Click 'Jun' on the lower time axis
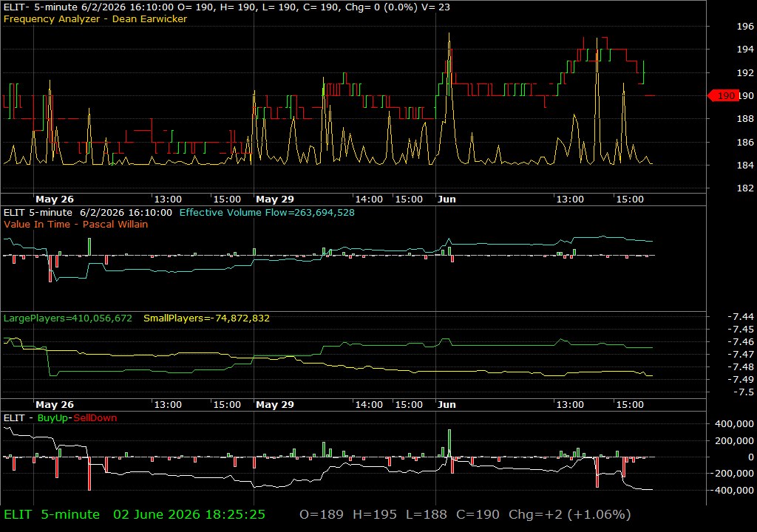Viewport: 757px width, 532px height. [x=447, y=405]
